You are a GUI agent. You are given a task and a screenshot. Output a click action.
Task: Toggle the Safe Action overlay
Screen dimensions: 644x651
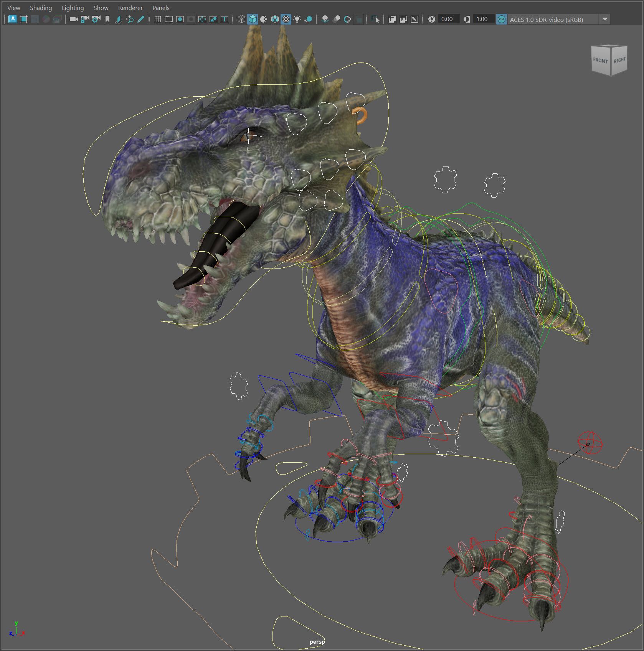213,19
